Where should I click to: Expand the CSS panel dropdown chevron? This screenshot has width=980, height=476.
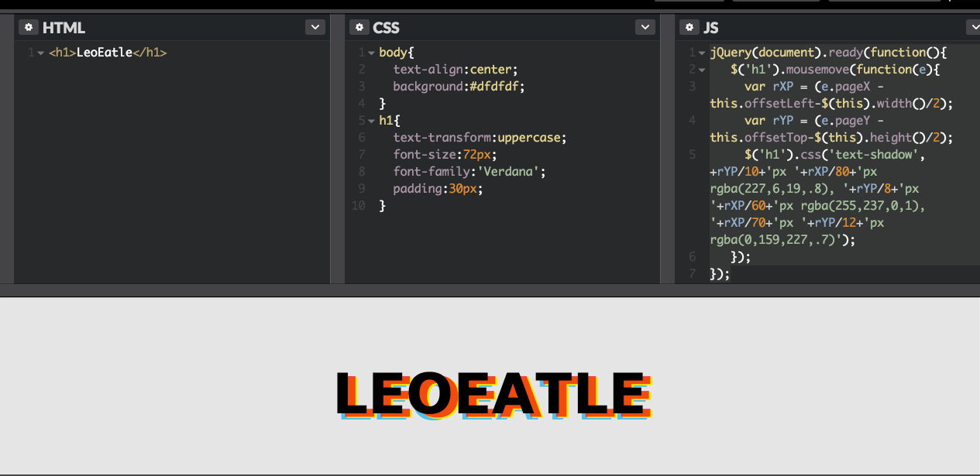click(645, 27)
